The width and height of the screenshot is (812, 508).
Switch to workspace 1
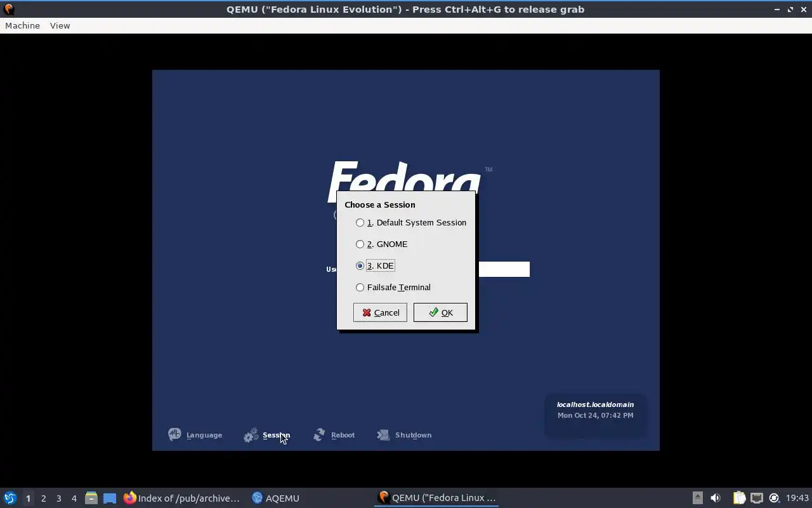28,498
